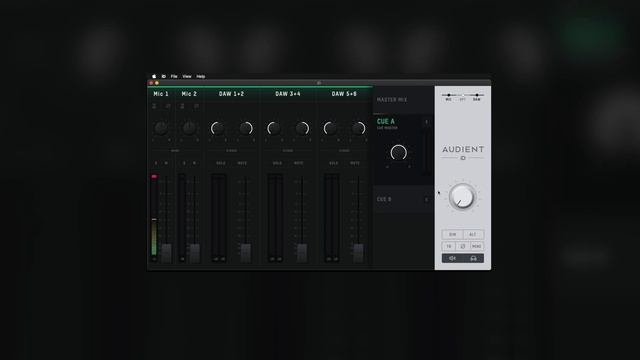Toggle stereo link on DAW 5+6
Image resolution: width=640 pixels, height=360 pixels.
click(x=344, y=151)
